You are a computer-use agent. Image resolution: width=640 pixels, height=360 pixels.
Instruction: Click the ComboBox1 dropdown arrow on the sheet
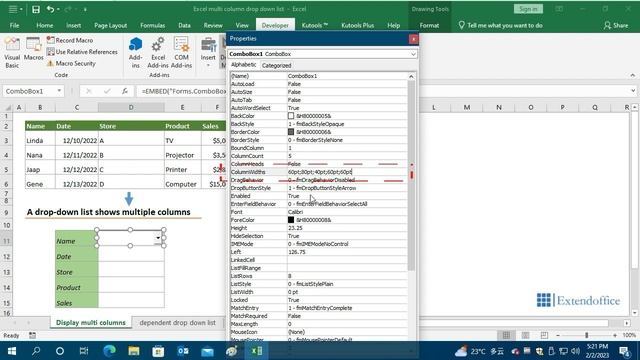click(x=158, y=238)
